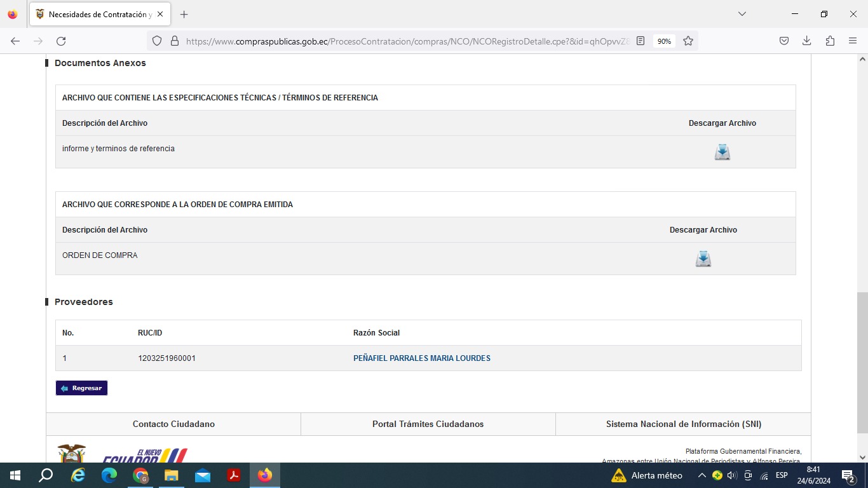Screen dimensions: 868x488
Task: Open Portal Trámites Ciudadanos
Action: pyautogui.click(x=428, y=424)
